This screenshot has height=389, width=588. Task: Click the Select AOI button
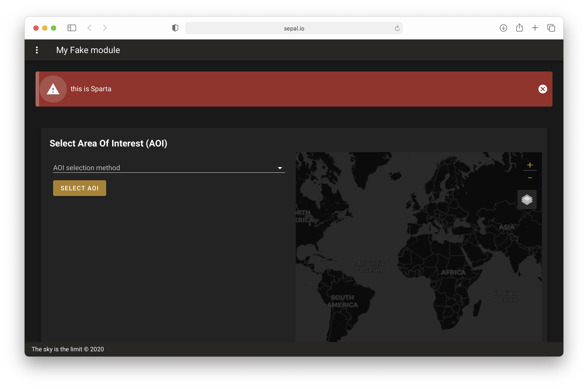click(80, 188)
